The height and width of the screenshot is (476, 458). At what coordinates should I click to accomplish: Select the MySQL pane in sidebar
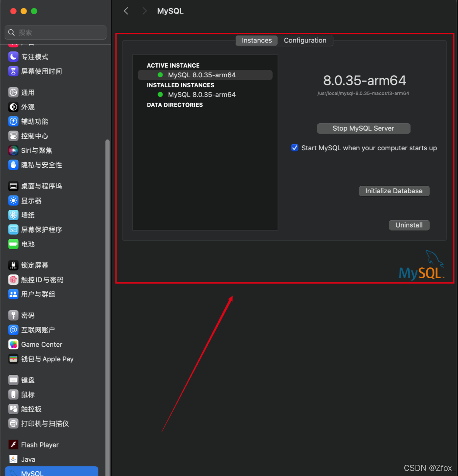[x=52, y=471]
